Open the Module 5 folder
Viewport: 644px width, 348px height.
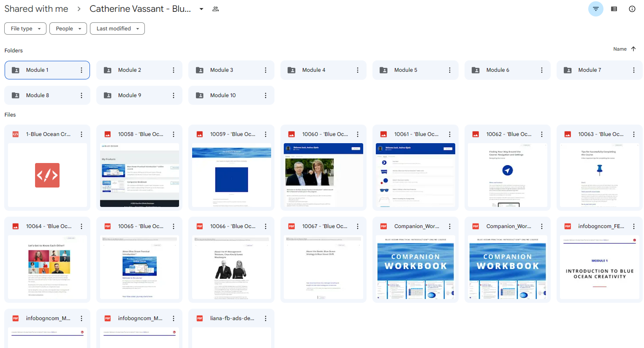tap(416, 70)
